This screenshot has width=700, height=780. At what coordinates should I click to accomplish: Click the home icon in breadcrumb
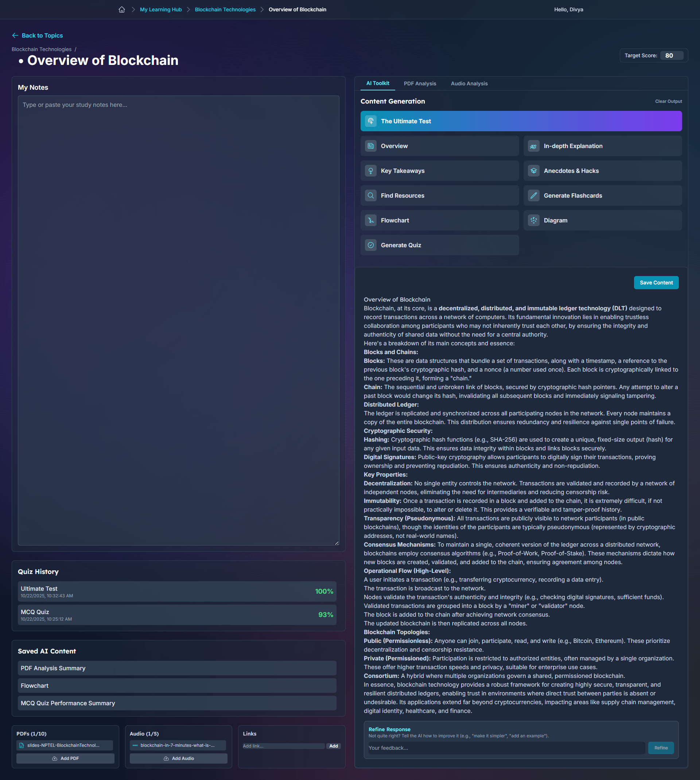[x=121, y=9]
